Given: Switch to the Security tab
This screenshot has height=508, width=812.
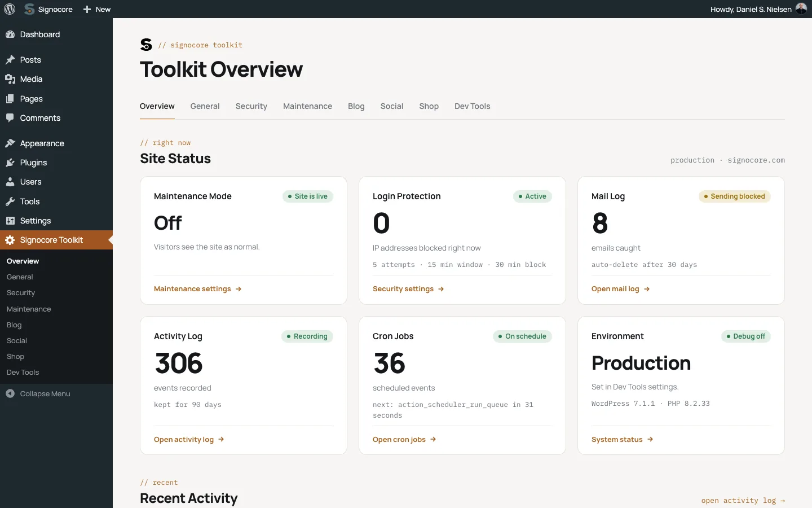Looking at the screenshot, I should click(x=251, y=106).
